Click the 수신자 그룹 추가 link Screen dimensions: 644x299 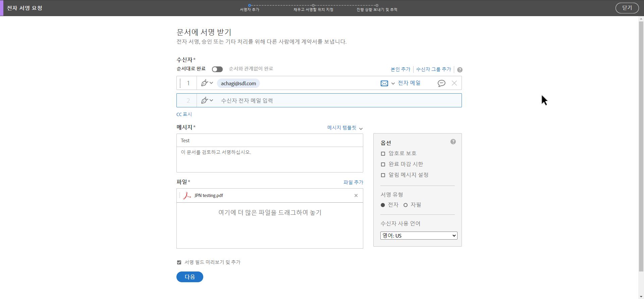434,69
